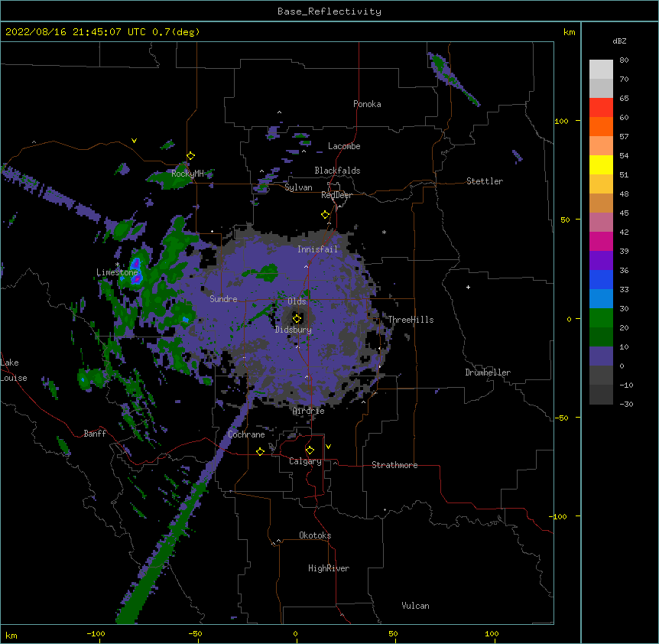Click the 80 value on the dBZ scale
Viewport: 659px width, 644px height.
(624, 60)
